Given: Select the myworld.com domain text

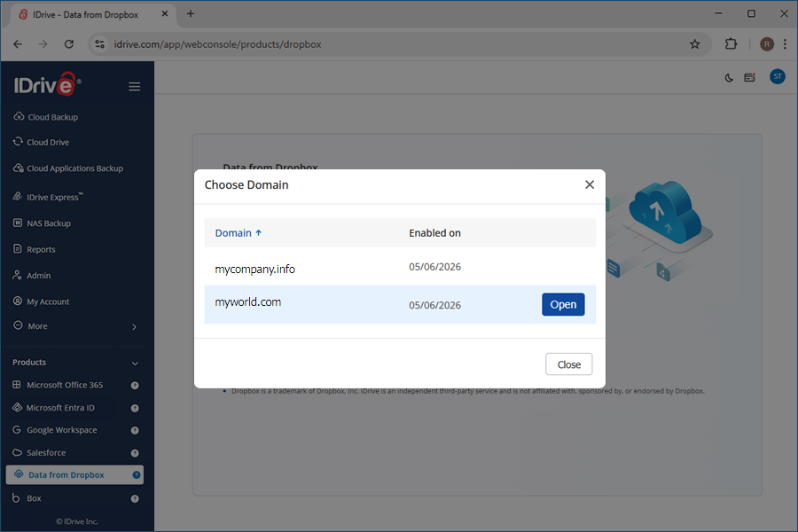Looking at the screenshot, I should pyautogui.click(x=248, y=302).
